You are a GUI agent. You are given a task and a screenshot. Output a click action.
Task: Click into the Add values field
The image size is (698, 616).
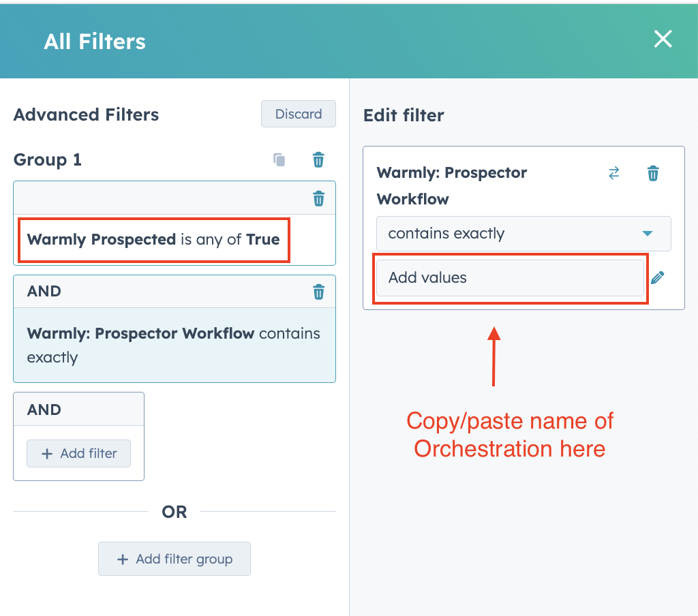(x=509, y=278)
